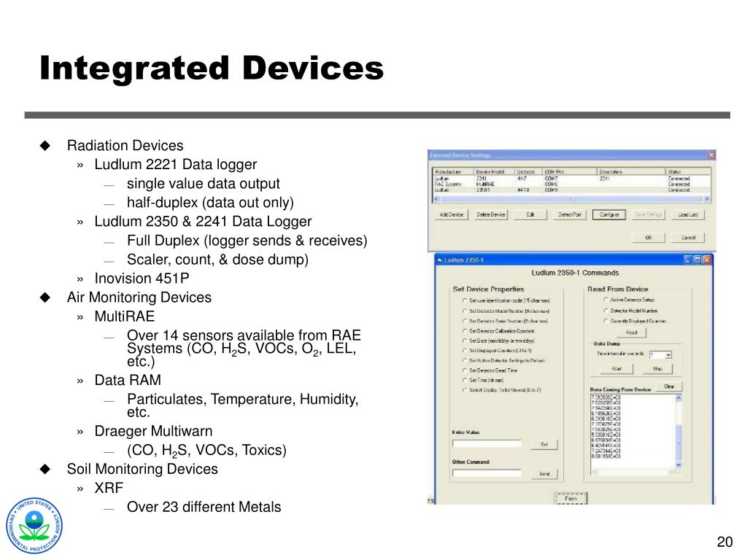Click the Configure button
Image resolution: width=747 pixels, height=560 pixels.
(609, 215)
